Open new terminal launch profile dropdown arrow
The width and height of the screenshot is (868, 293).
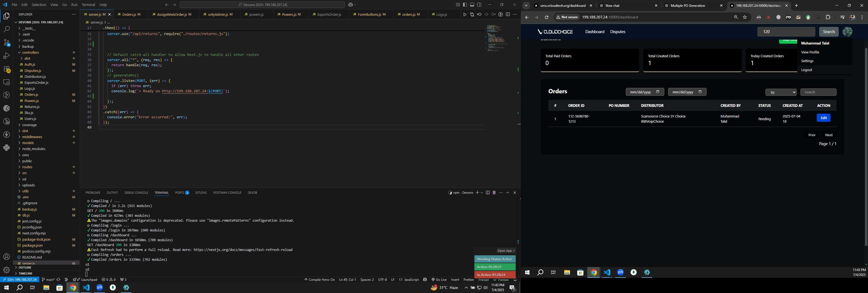coord(482,193)
